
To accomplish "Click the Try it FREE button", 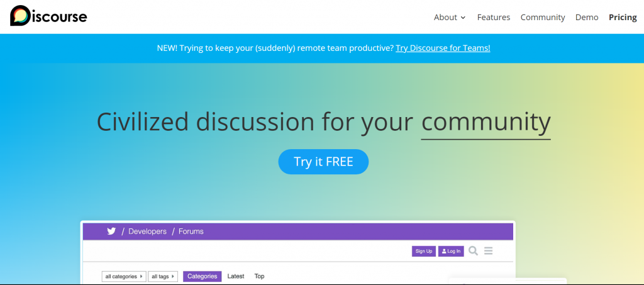I will pos(323,162).
